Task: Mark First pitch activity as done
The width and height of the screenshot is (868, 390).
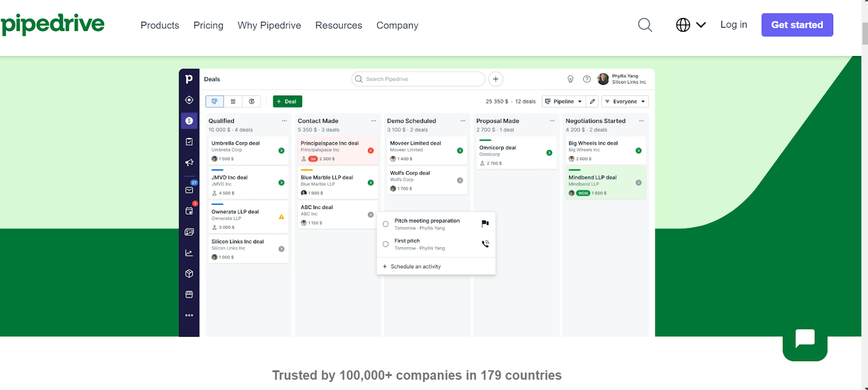Action: click(x=386, y=244)
